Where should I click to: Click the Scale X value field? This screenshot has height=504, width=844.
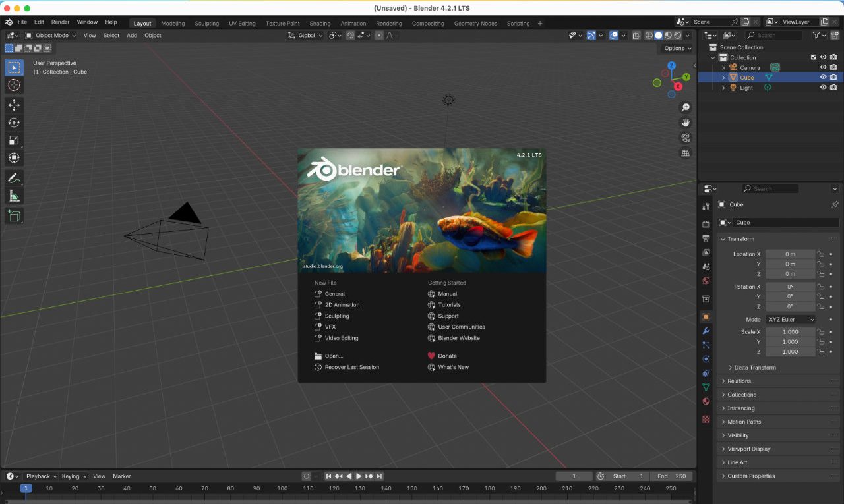(790, 332)
